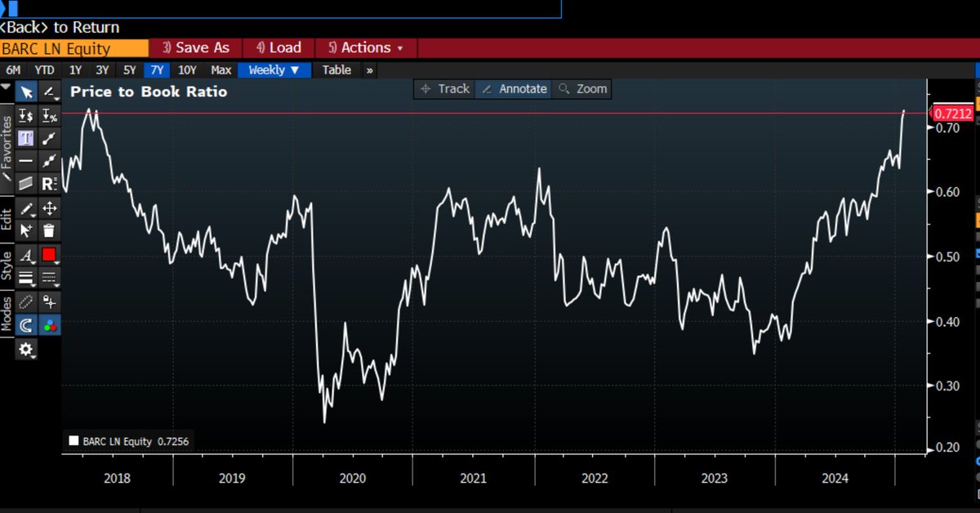Click Save As in the toolbar
The height and width of the screenshot is (513, 980).
196,47
